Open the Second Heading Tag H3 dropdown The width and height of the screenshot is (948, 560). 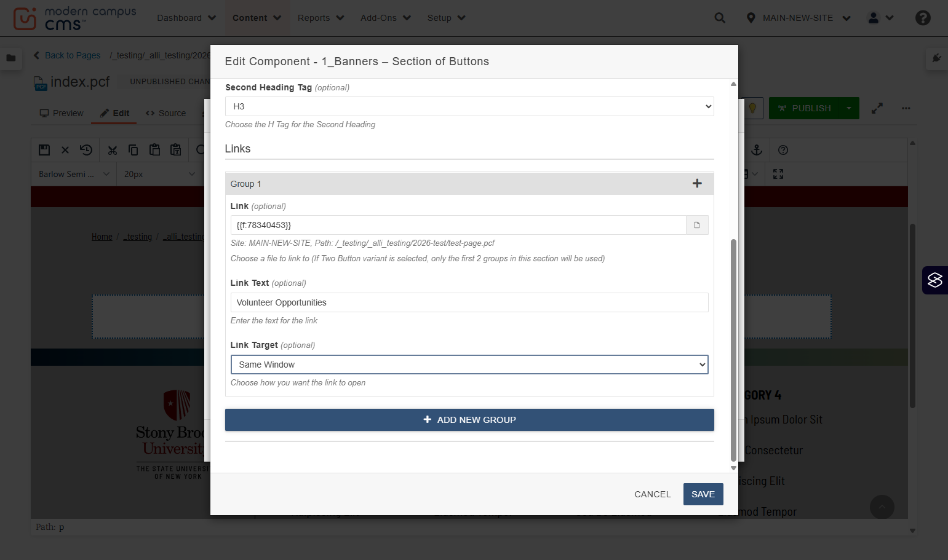pos(469,106)
